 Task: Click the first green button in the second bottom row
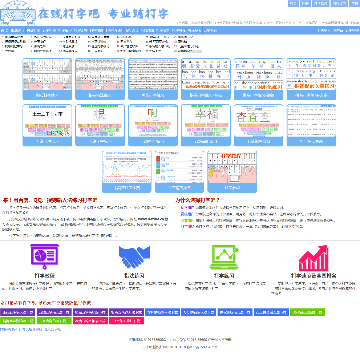click(17, 321)
